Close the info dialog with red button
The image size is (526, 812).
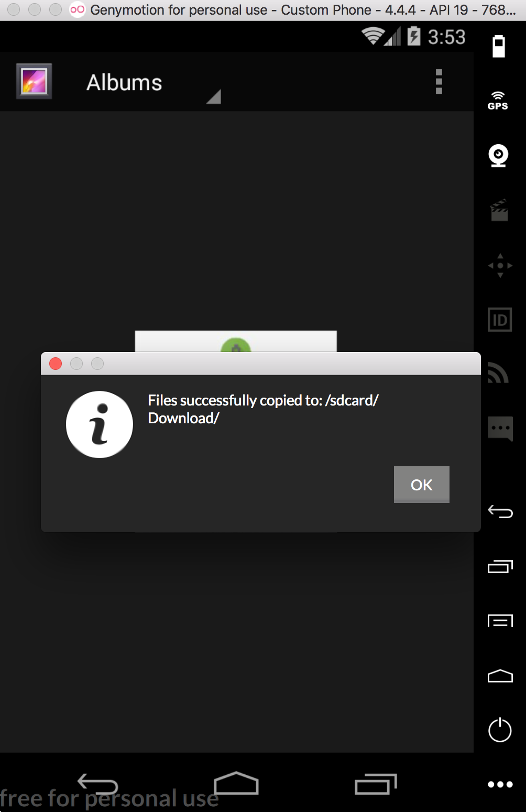(x=56, y=364)
